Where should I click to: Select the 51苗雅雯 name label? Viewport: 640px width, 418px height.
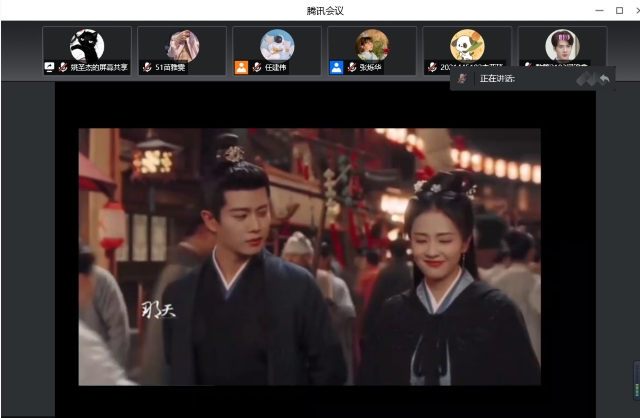170,67
